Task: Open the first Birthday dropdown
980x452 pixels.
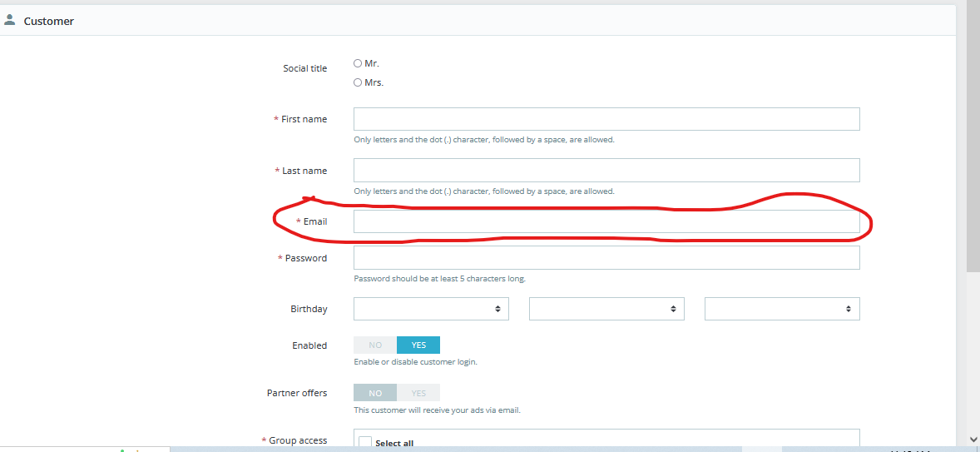Action: coord(431,309)
